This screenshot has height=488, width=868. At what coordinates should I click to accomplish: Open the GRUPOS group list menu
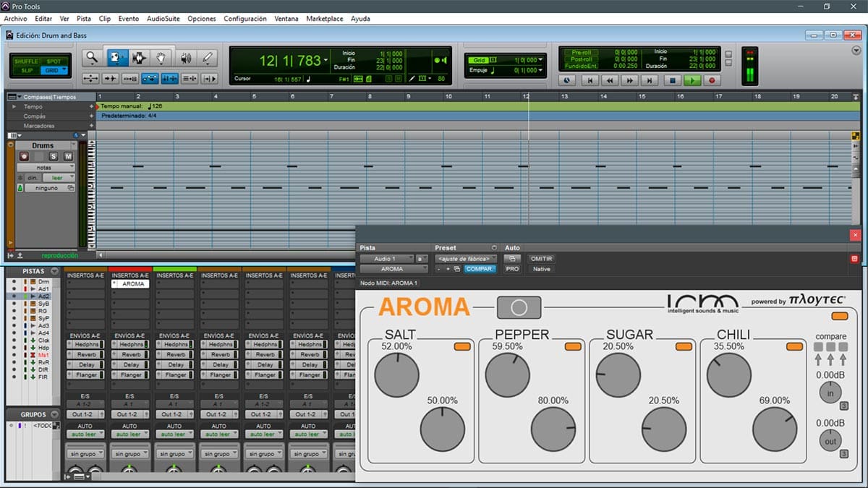(54, 415)
